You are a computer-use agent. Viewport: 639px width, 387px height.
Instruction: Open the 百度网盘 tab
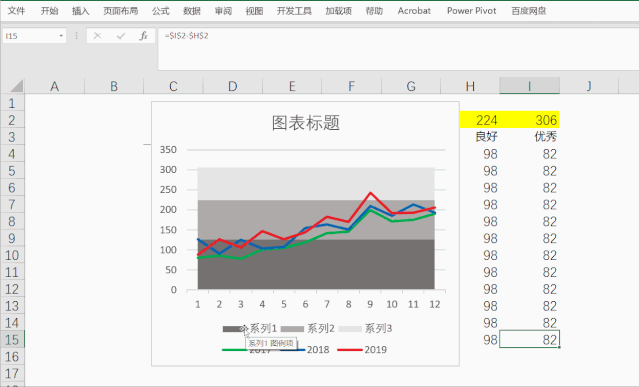[529, 11]
